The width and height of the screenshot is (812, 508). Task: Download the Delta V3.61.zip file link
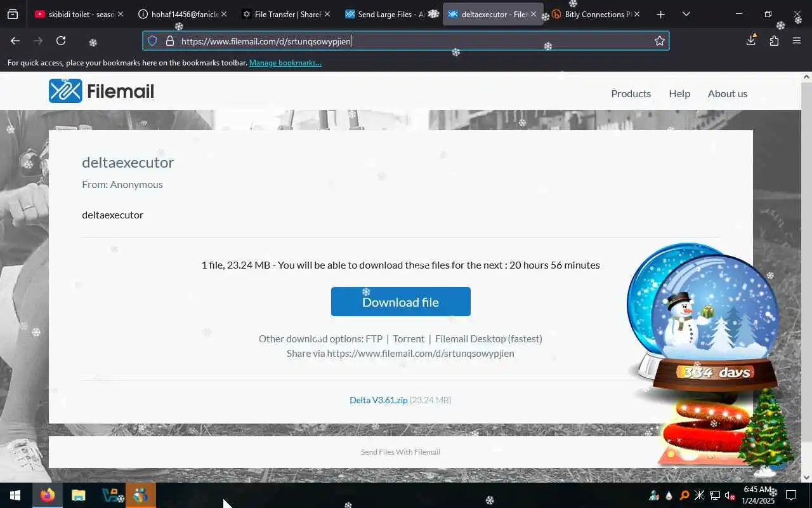(379, 400)
